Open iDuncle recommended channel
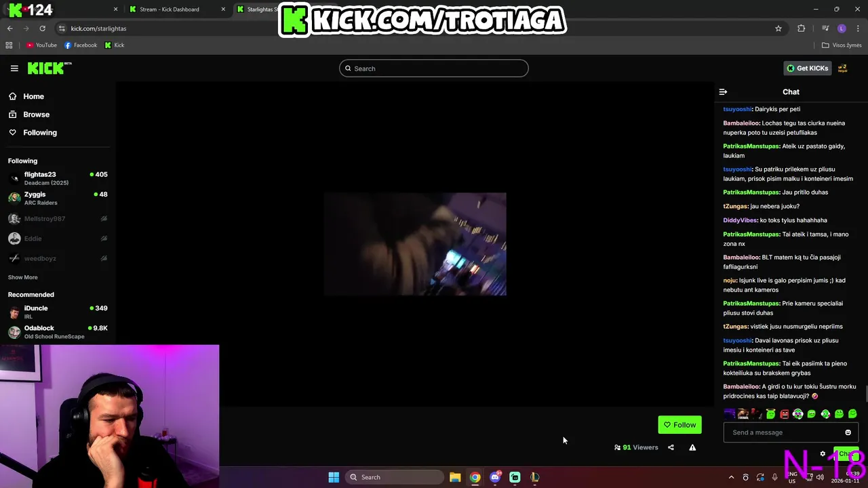The height and width of the screenshot is (488, 868). coord(58,312)
